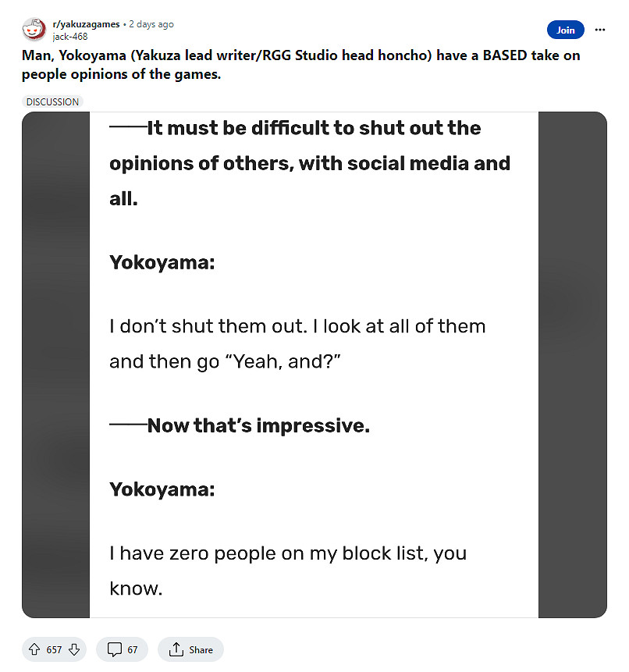629x672 pixels.
Task: View jack-468 user profile
Action: click(x=69, y=36)
